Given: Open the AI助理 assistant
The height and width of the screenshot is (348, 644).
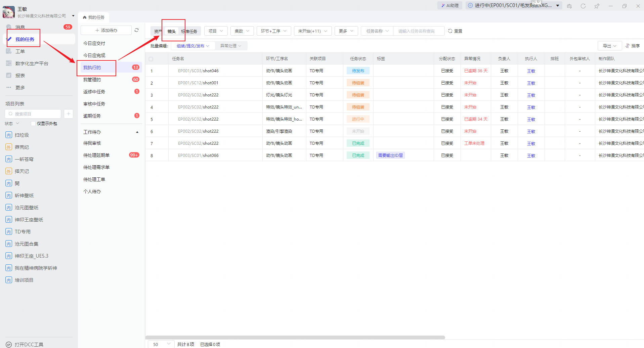Looking at the screenshot, I should click(449, 5).
